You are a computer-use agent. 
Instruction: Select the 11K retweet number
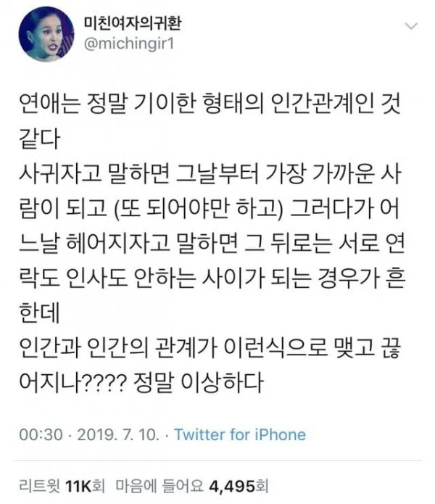click(x=78, y=486)
